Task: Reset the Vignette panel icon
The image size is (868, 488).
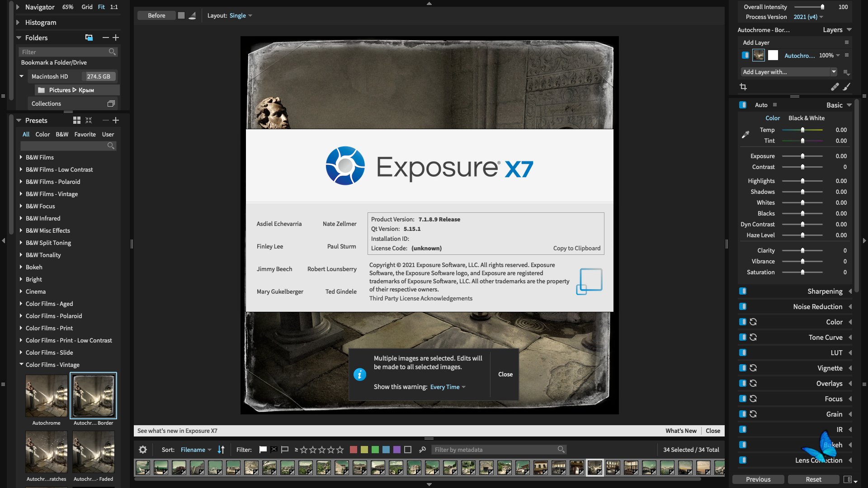Action: (x=753, y=368)
